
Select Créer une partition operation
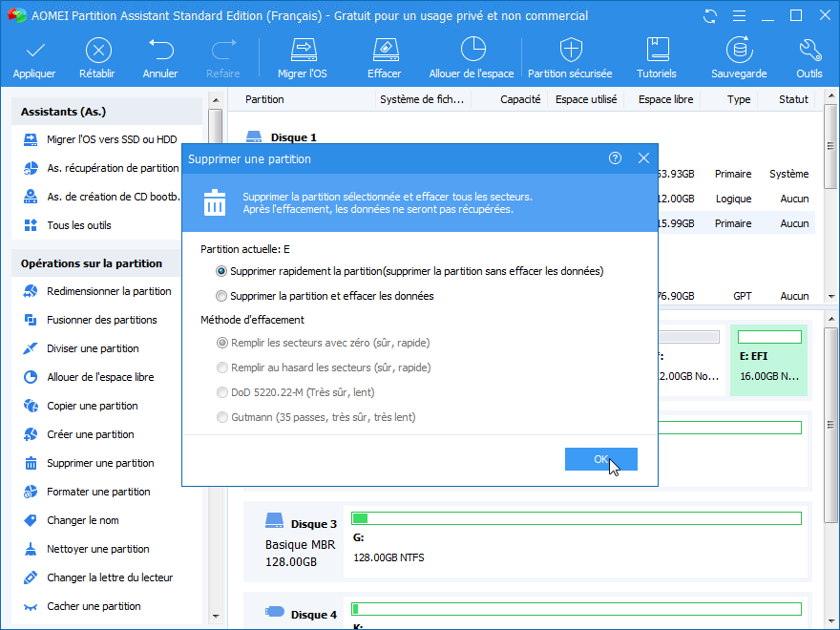[x=78, y=434]
